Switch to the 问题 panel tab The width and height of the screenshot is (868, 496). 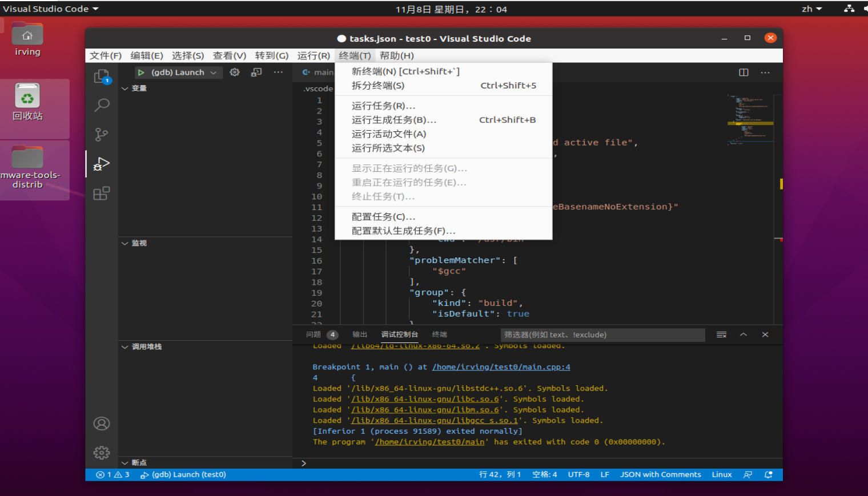[322, 334]
